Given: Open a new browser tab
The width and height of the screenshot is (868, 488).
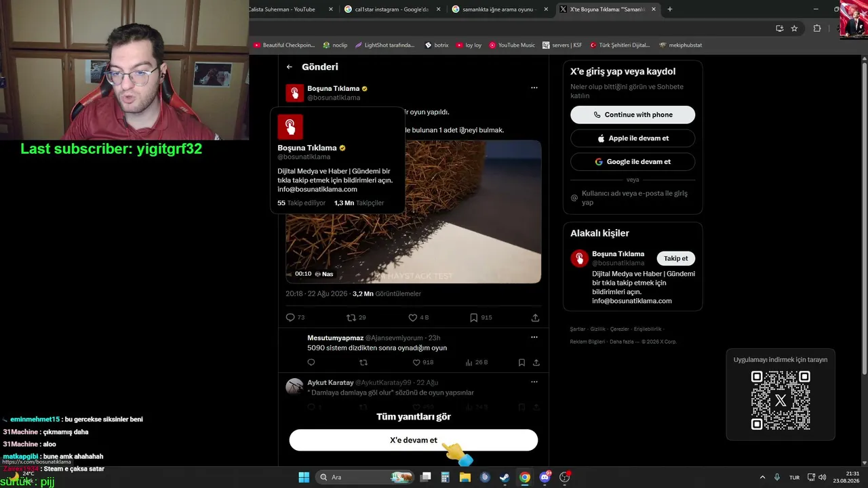Looking at the screenshot, I should (670, 9).
